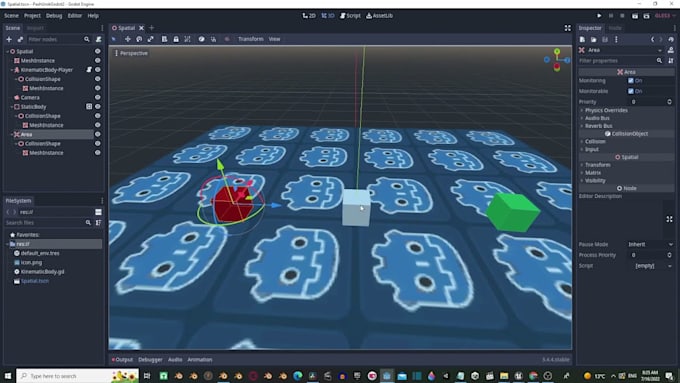Expand Editor Description text box
The height and width of the screenshot is (383, 680).
coord(669,219)
